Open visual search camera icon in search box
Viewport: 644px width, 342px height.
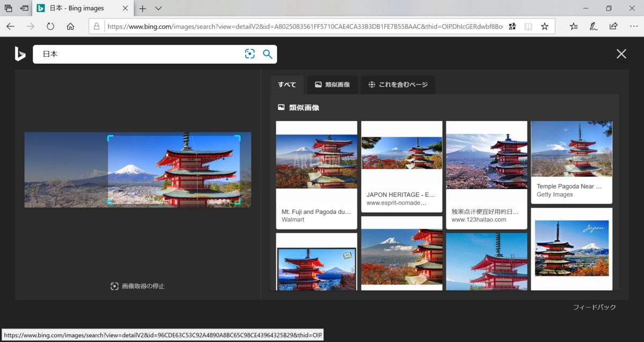pos(250,54)
